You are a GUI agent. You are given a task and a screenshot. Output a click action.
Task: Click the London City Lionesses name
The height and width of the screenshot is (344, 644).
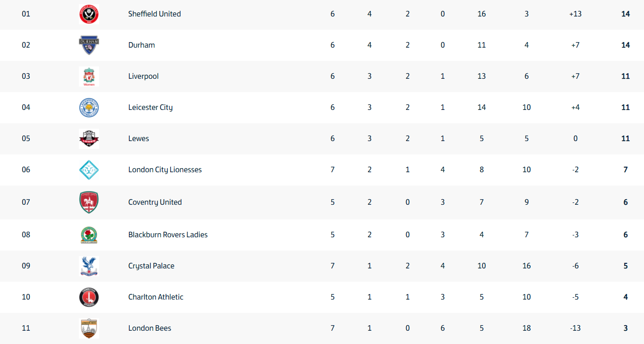(165, 169)
